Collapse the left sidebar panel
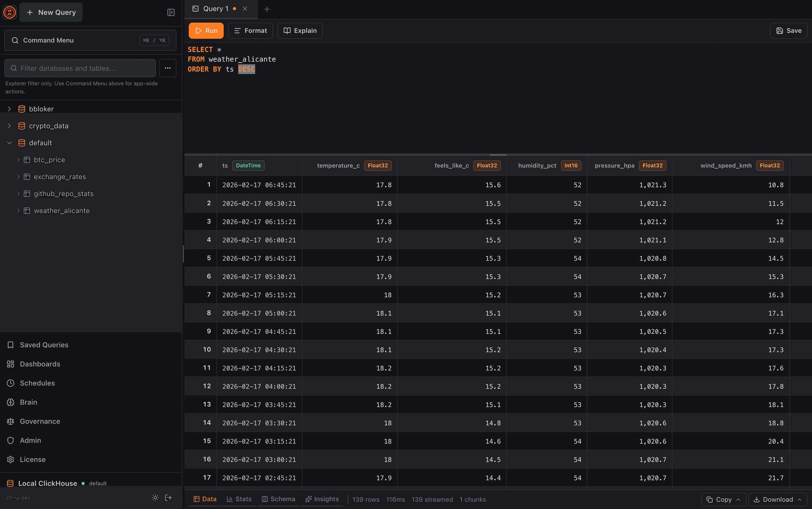The image size is (812, 509). click(171, 12)
